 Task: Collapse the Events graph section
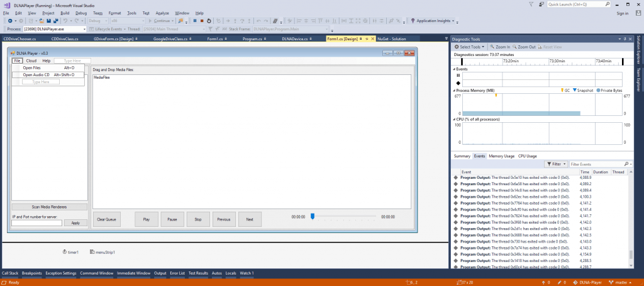(455, 69)
